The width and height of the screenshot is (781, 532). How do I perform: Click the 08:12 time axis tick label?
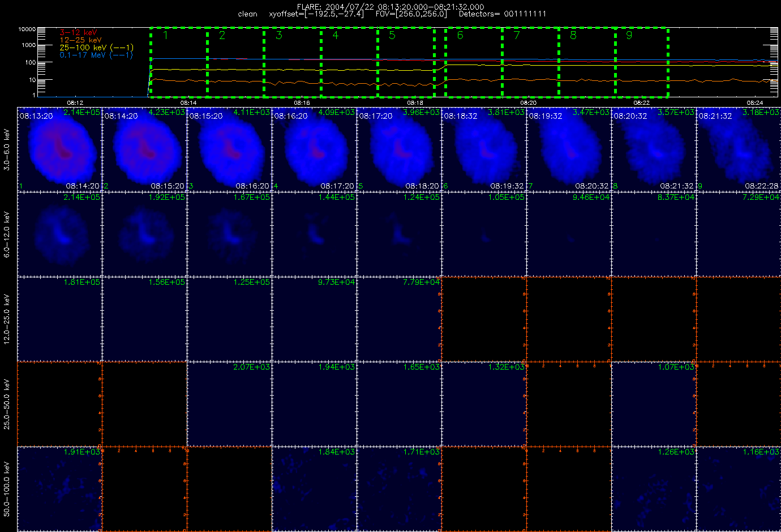(75, 102)
